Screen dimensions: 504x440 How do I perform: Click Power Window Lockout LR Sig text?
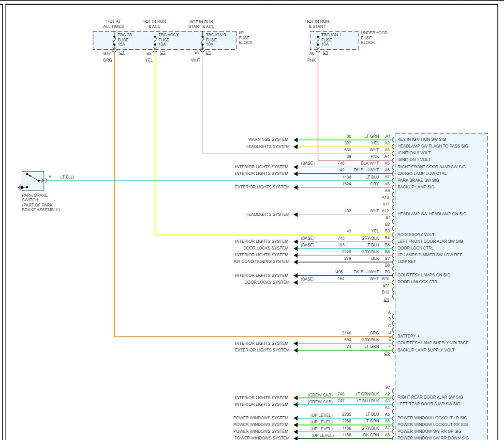pyautogui.click(x=432, y=418)
